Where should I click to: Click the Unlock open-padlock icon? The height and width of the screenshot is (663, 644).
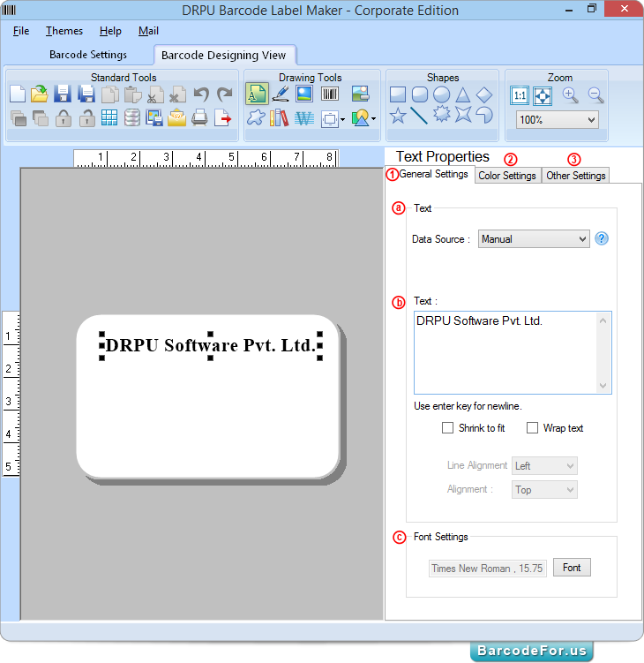(x=86, y=118)
